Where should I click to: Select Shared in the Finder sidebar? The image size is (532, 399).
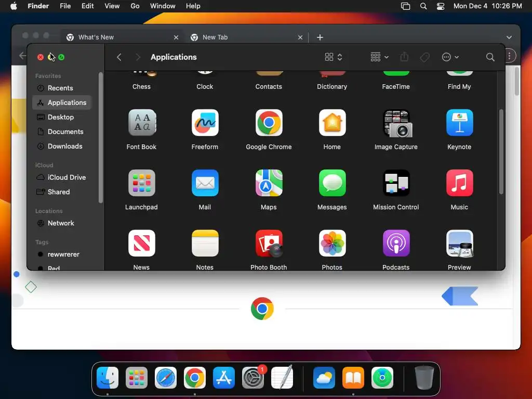click(62, 192)
